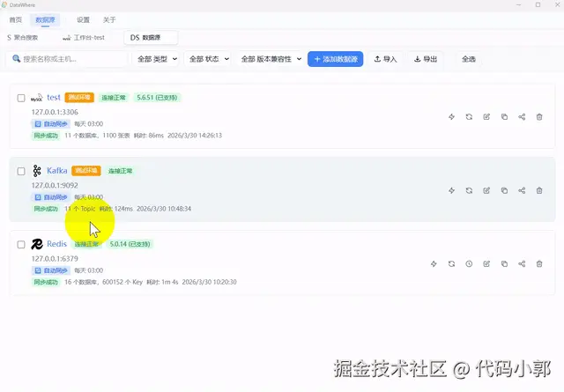Toggle 自动同步 on the Redis row
The height and width of the screenshot is (392, 564).
51,270
